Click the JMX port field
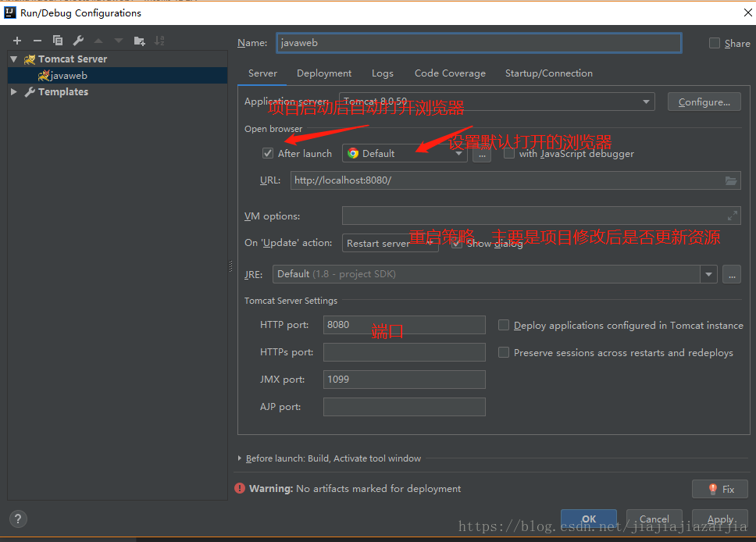This screenshot has height=542, width=756. coord(404,380)
